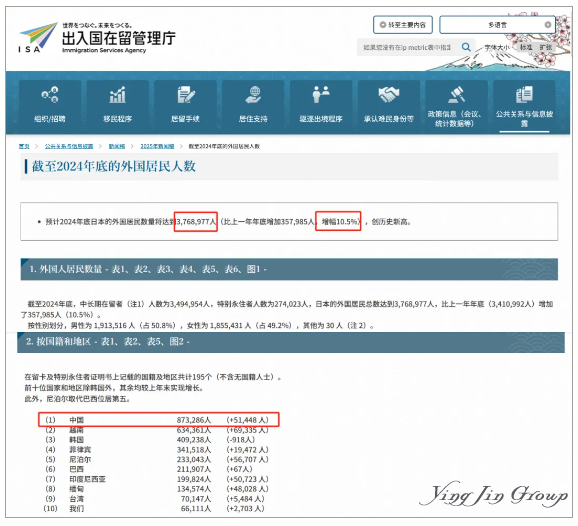Click the change value (-918人)
Screen dimensions: 578x526
241,440
